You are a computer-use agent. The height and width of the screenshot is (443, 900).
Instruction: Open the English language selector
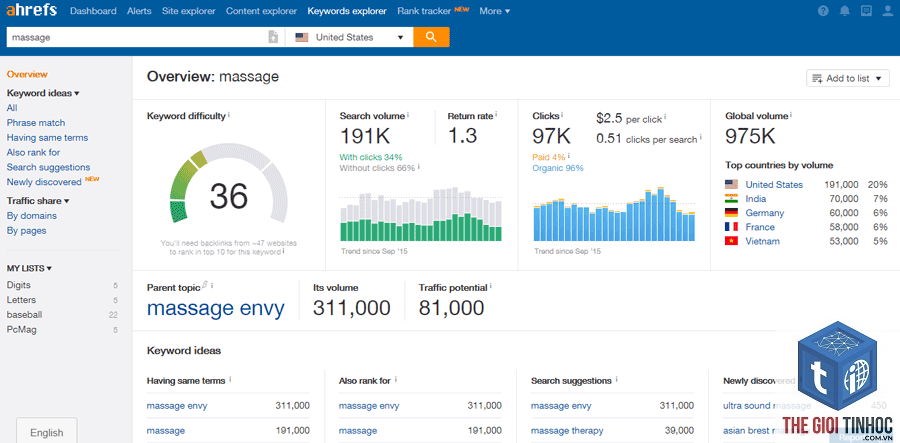pyautogui.click(x=46, y=430)
